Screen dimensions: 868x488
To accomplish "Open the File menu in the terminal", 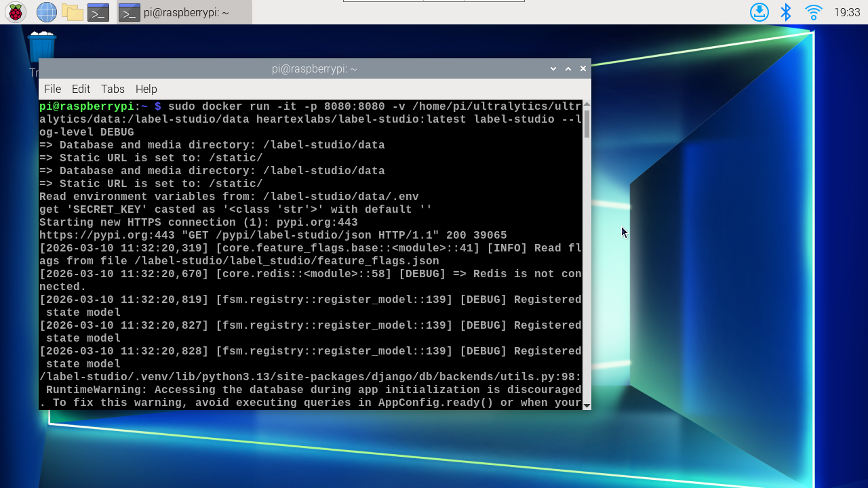I will (52, 89).
